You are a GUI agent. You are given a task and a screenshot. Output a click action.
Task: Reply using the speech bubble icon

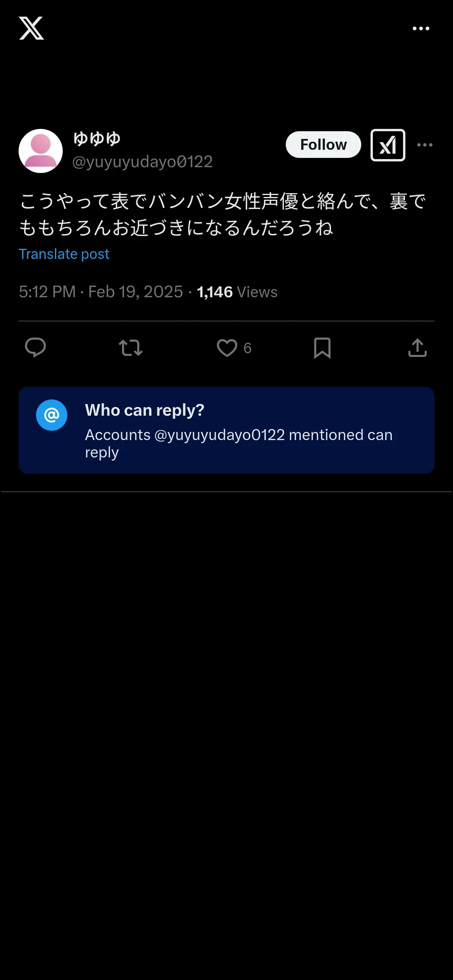point(35,348)
